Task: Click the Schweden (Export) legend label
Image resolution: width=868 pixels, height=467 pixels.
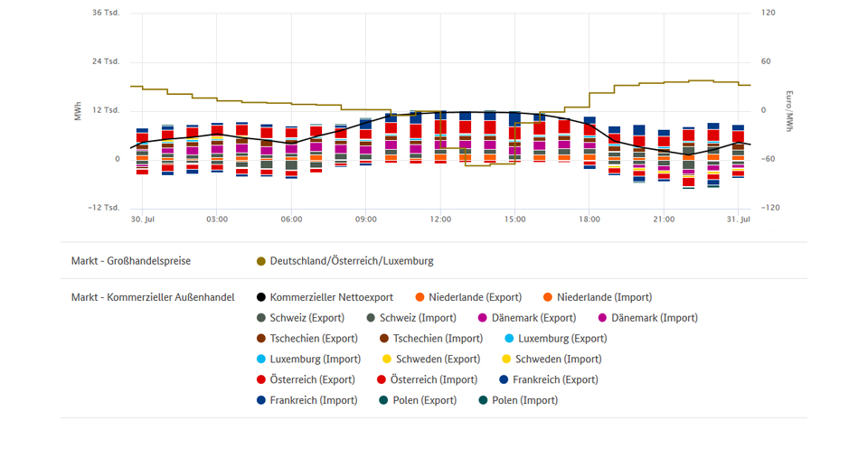Action: point(438,360)
